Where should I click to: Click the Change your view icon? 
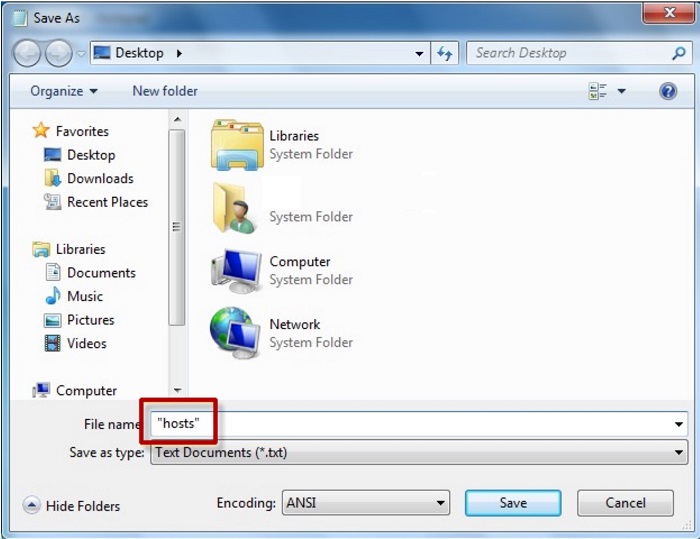597,91
